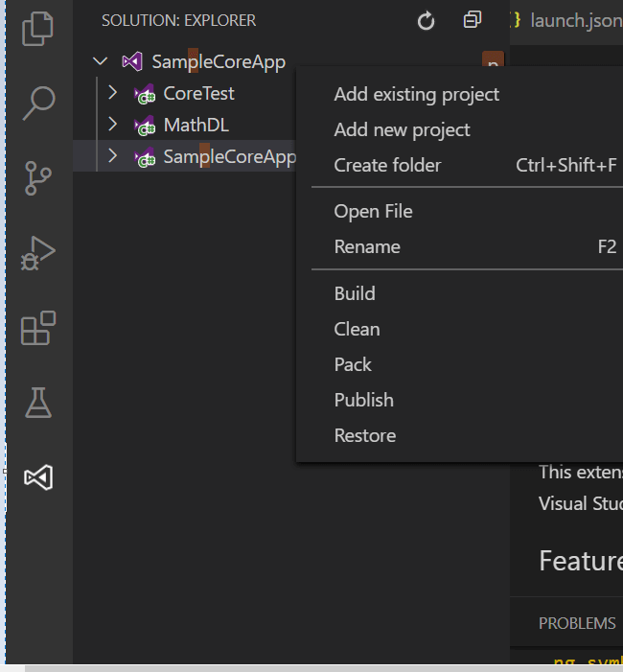
Task: Open the Problems panel tab
Action: pos(577,623)
